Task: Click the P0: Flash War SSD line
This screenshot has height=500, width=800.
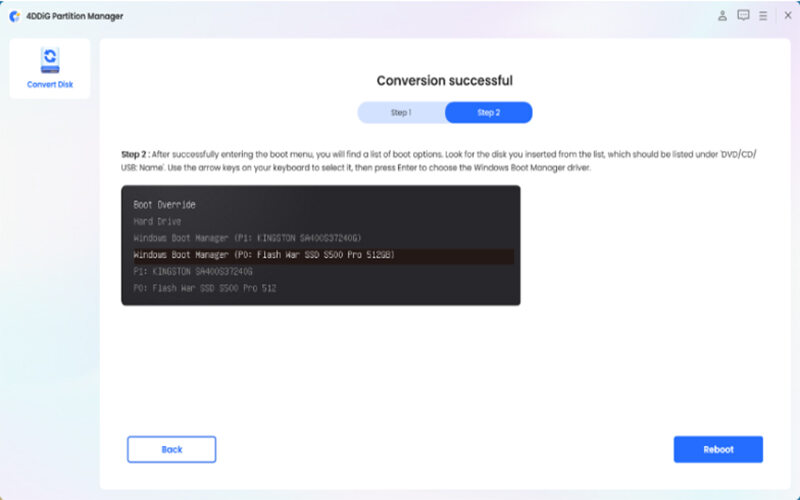Action: pyautogui.click(x=204, y=288)
